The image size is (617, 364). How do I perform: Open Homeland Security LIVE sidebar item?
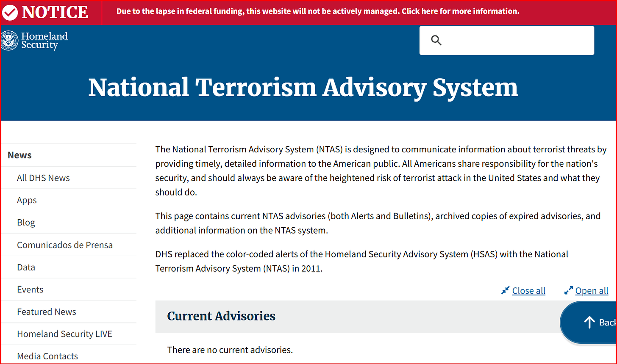64,334
